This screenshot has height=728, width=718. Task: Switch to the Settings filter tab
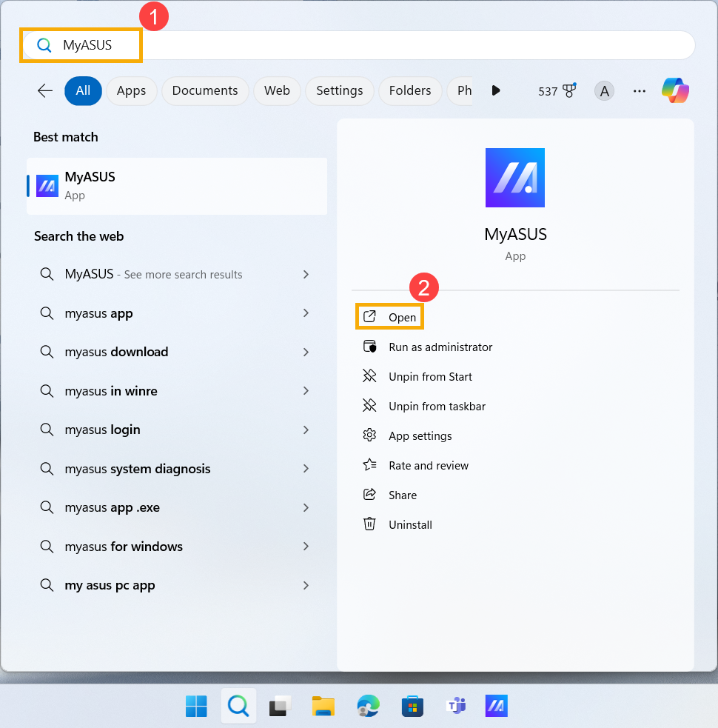pyautogui.click(x=340, y=90)
